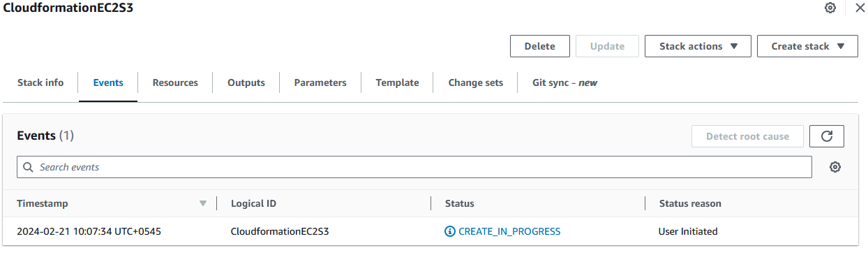Switch to the Stack info tab

(40, 82)
